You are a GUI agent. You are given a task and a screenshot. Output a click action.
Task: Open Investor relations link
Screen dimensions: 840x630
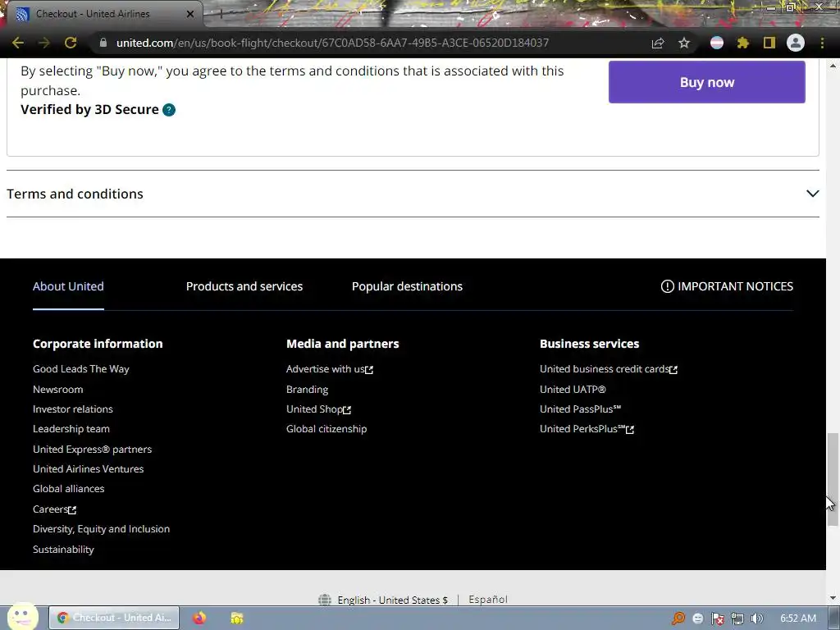tap(73, 409)
